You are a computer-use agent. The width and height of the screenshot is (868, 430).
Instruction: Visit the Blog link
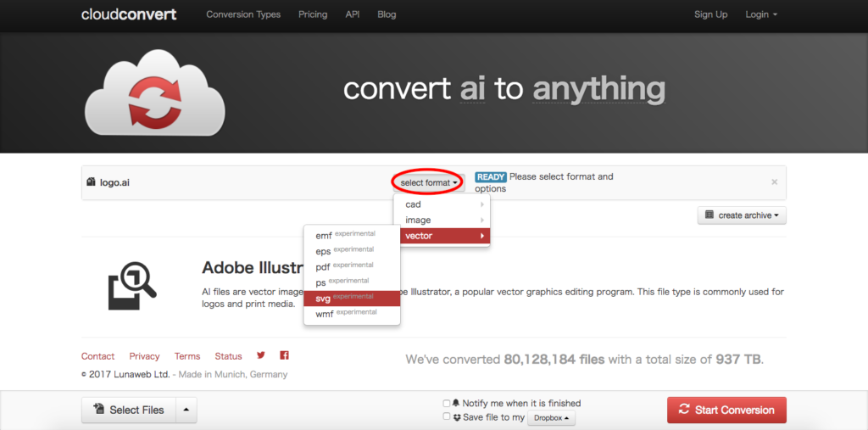click(x=387, y=14)
